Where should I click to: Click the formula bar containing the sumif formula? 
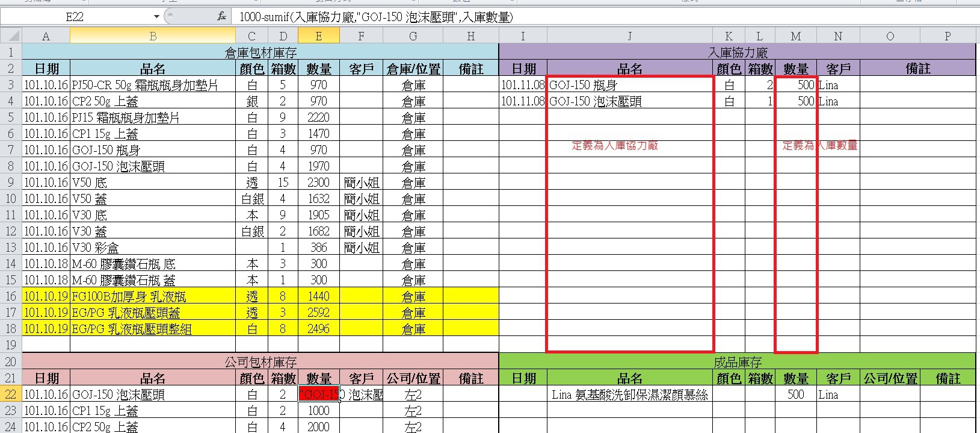point(541,17)
